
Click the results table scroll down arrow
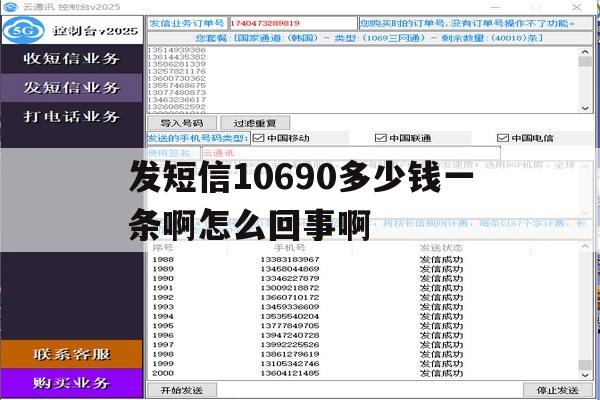point(585,375)
